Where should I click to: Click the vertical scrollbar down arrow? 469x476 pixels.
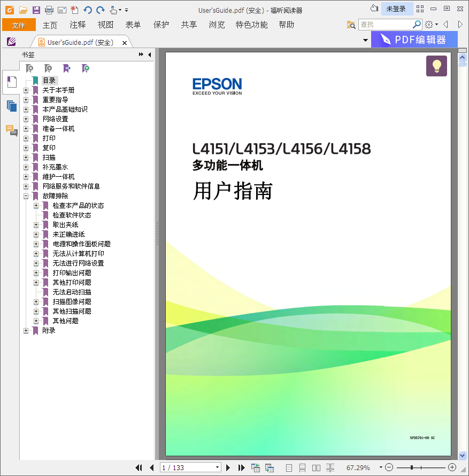(x=462, y=455)
